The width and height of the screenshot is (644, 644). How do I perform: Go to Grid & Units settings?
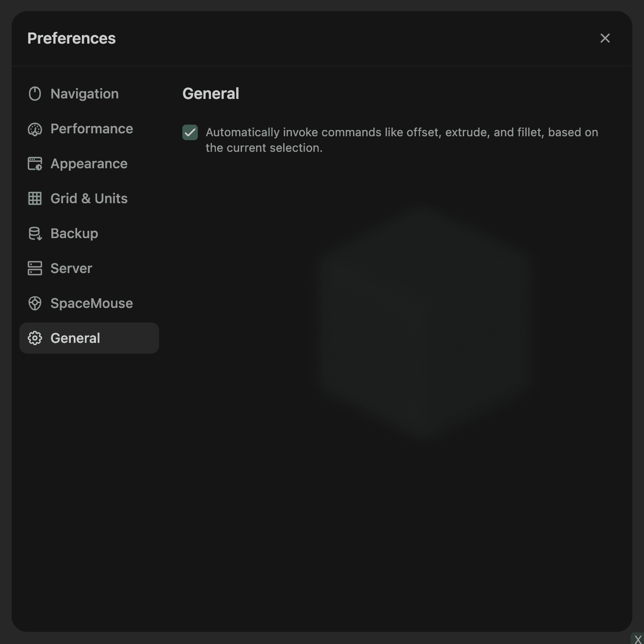tap(89, 198)
